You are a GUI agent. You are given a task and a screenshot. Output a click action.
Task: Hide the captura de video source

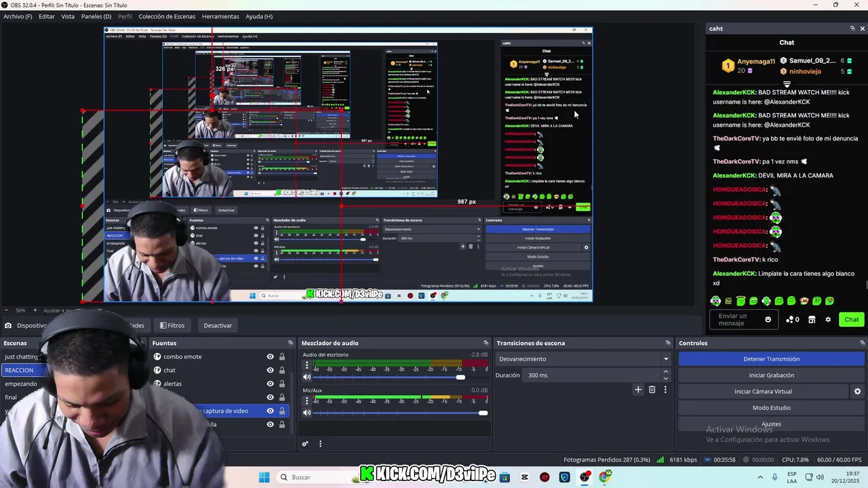pyautogui.click(x=270, y=411)
